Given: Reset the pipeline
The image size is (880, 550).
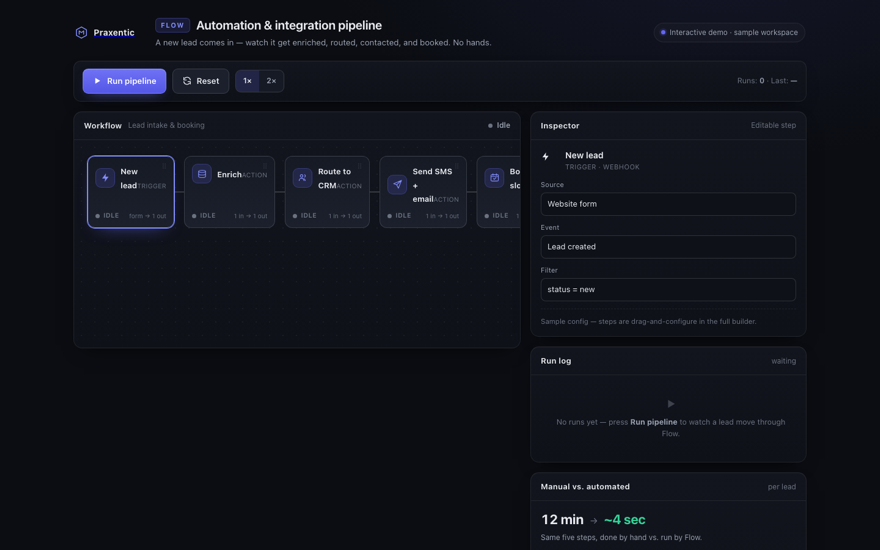Looking at the screenshot, I should pyautogui.click(x=200, y=81).
